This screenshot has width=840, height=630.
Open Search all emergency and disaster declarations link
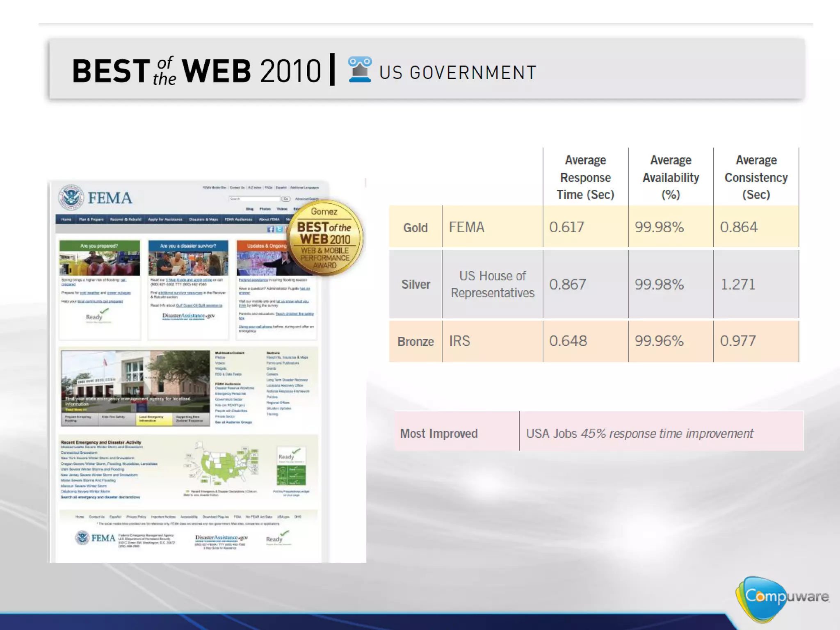coord(100,497)
